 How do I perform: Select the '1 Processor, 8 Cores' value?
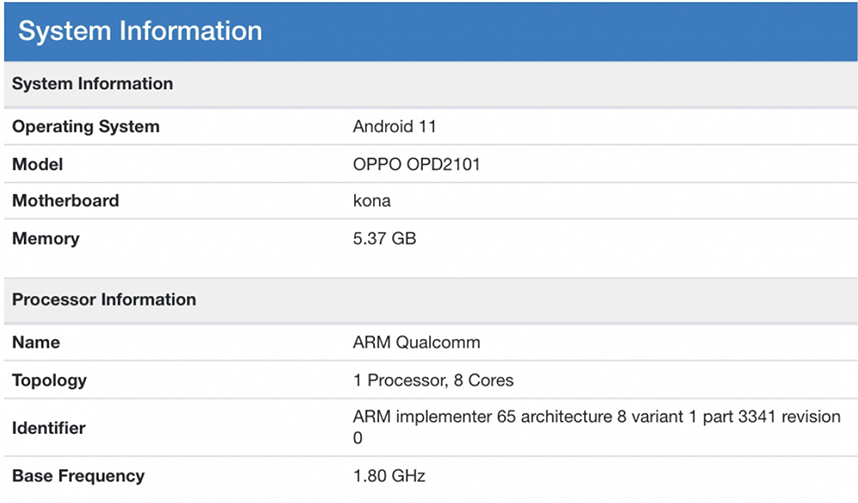click(x=433, y=380)
